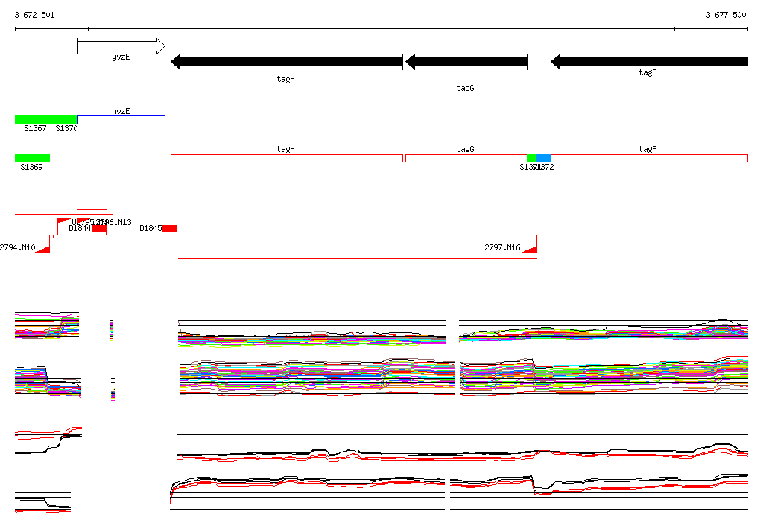Image resolution: width=763 pixels, height=532 pixels.
Task: Click small green segment between tagG and tagF
Action: click(532, 158)
